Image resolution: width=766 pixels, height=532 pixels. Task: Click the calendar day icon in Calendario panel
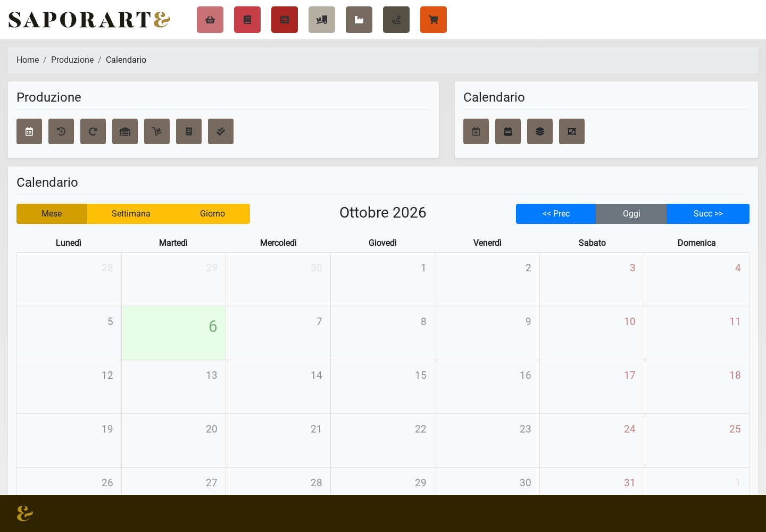pyautogui.click(x=508, y=131)
